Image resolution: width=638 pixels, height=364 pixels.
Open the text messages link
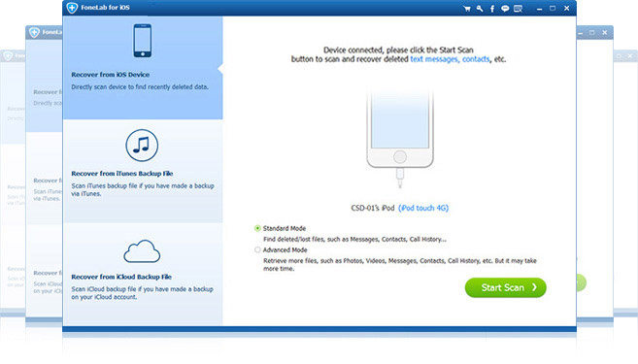434,59
